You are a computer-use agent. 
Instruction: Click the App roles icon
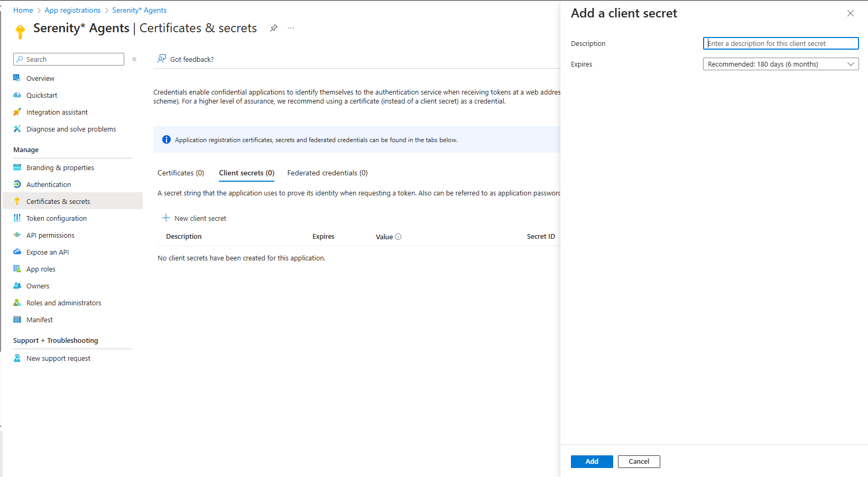(x=17, y=269)
